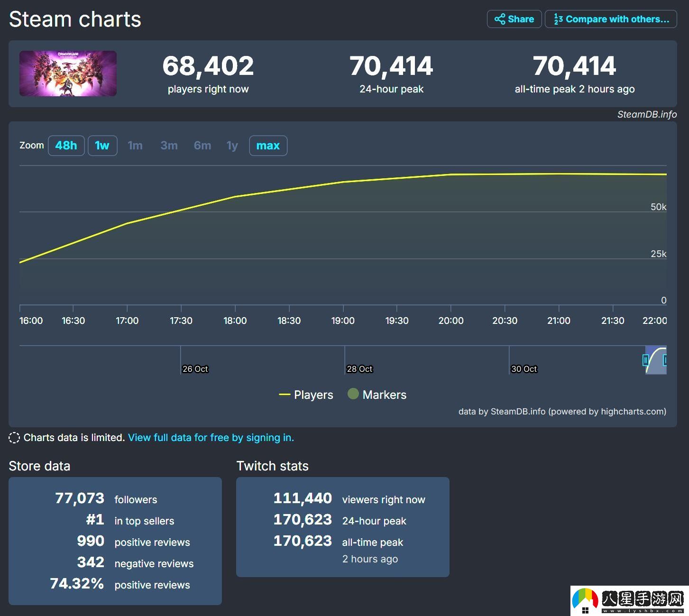
Task: Switch zoom to 1w
Action: click(102, 146)
